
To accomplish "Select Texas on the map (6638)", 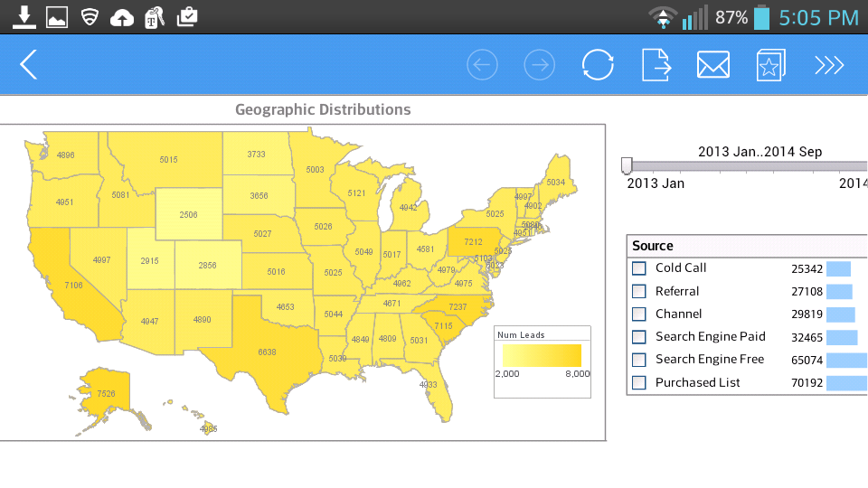I will tap(267, 352).
